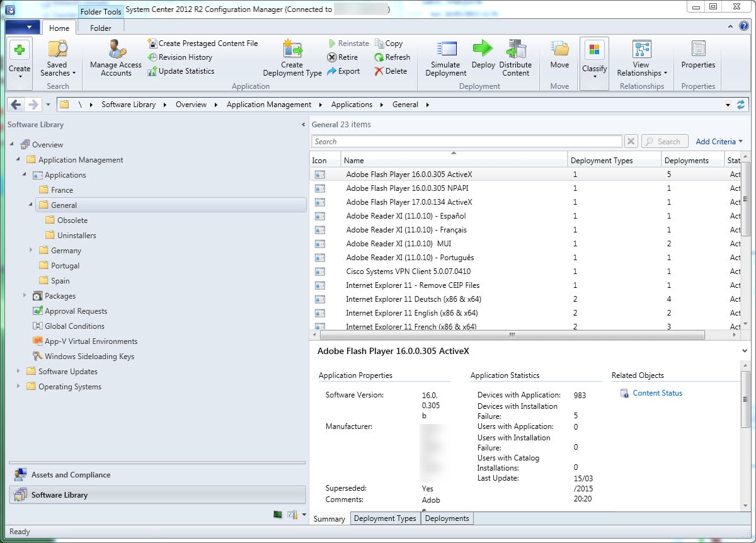Screen dimensions: 756x543
Task: Open View Relationships dropdown
Action: tap(642, 59)
